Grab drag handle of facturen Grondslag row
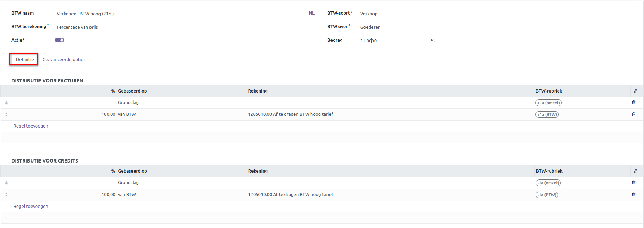 [x=6, y=103]
